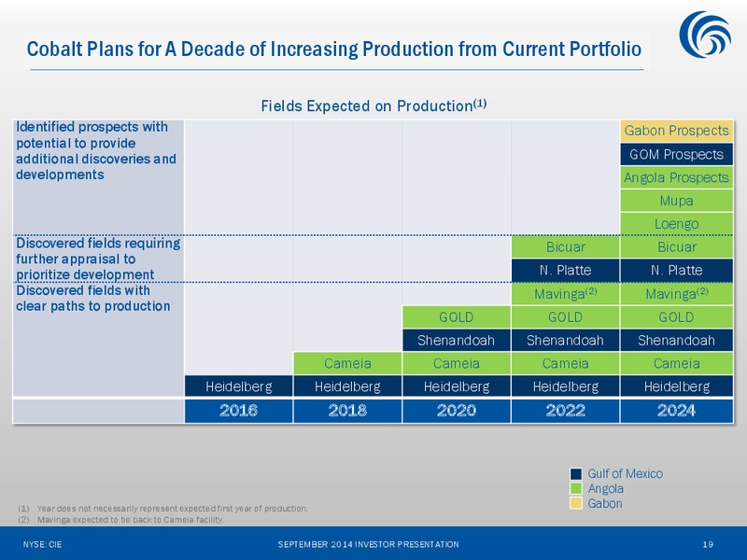This screenshot has width=747, height=560.
Task: Click the 'Mupa' cell
Action: click(676, 201)
